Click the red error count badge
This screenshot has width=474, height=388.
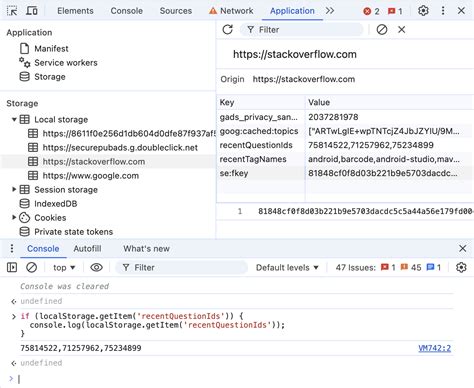[371, 11]
